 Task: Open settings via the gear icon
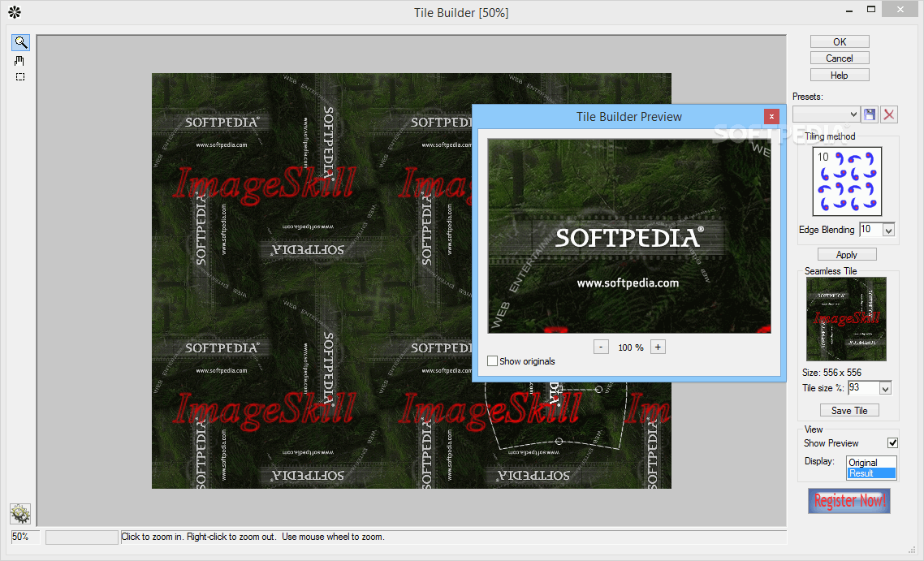(x=20, y=514)
